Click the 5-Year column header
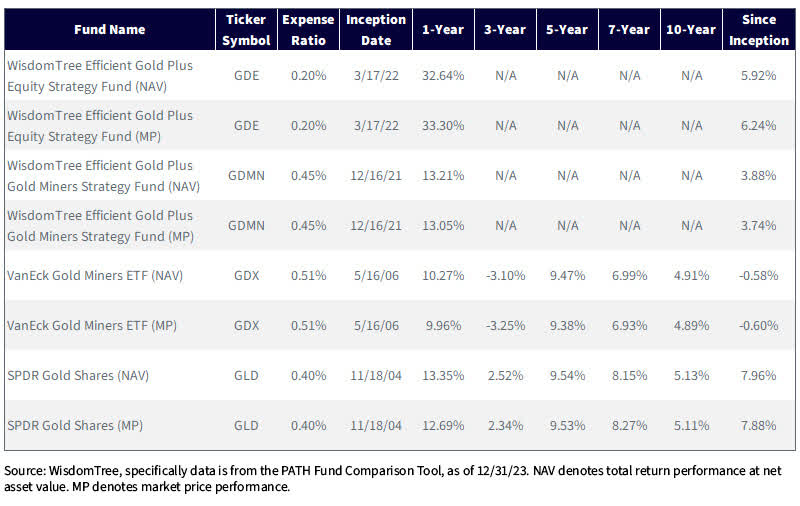 pos(567,30)
